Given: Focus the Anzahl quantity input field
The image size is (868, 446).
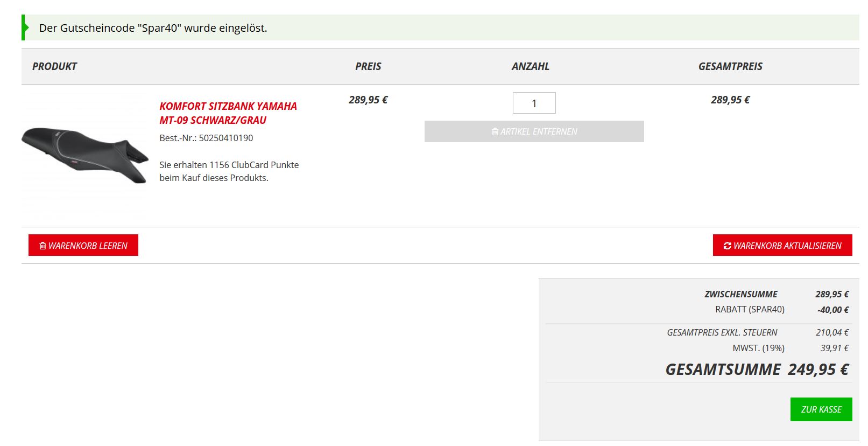Looking at the screenshot, I should 534,103.
